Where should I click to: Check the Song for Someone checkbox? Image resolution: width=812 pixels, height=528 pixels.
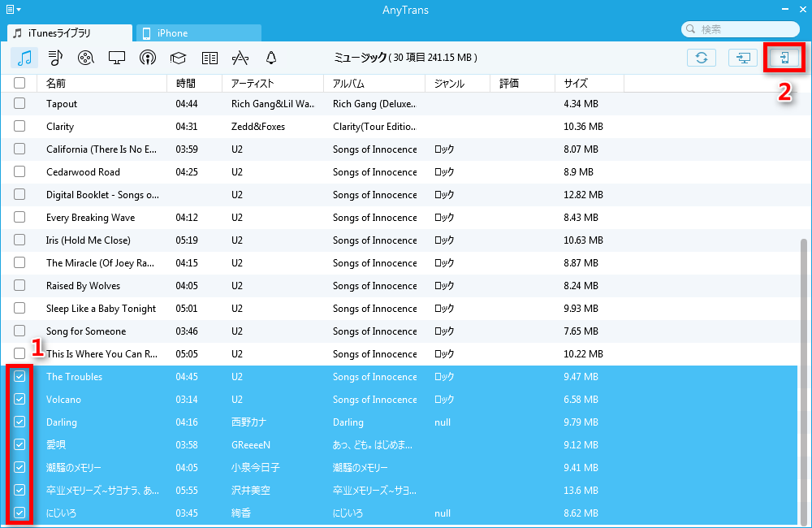[19, 331]
